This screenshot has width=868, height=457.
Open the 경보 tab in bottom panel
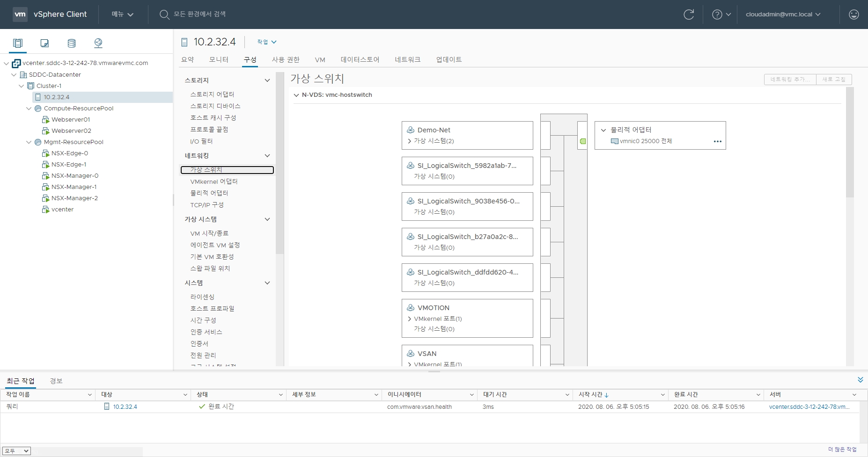coord(56,381)
